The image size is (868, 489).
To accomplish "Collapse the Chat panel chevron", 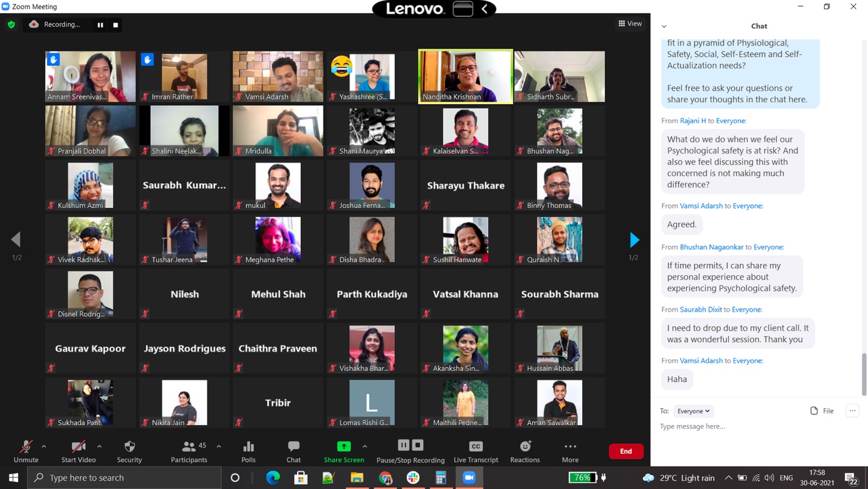I will click(664, 26).
